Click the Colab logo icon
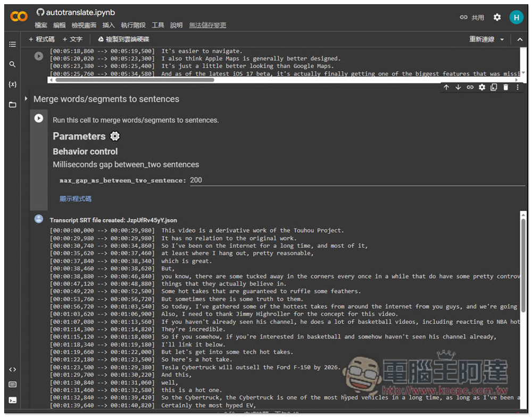 (x=19, y=16)
